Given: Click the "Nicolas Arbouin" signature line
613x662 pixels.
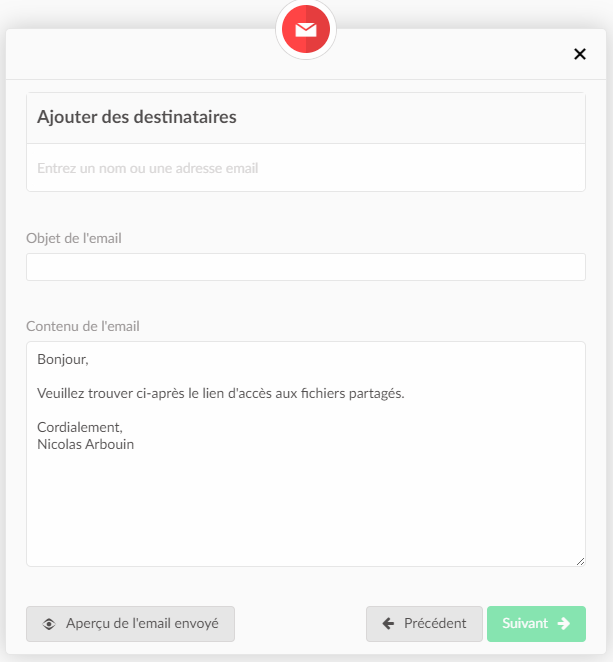Looking at the screenshot, I should point(85,444).
